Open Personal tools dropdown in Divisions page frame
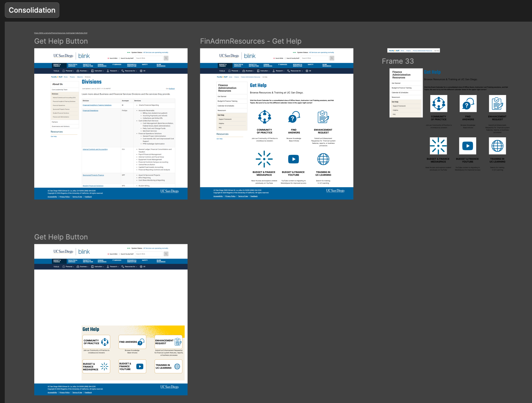 pyautogui.click(x=68, y=71)
